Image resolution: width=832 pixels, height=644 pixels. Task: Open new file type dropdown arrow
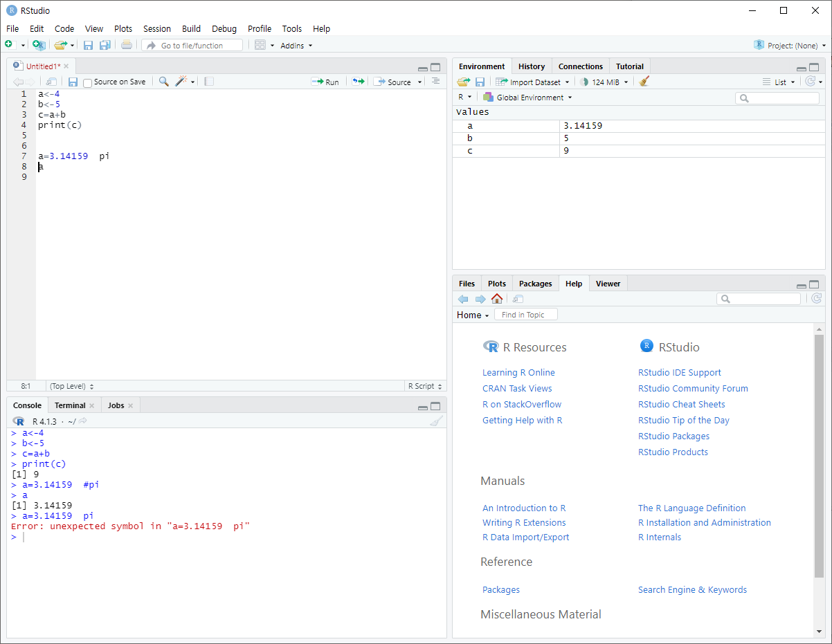click(x=22, y=46)
